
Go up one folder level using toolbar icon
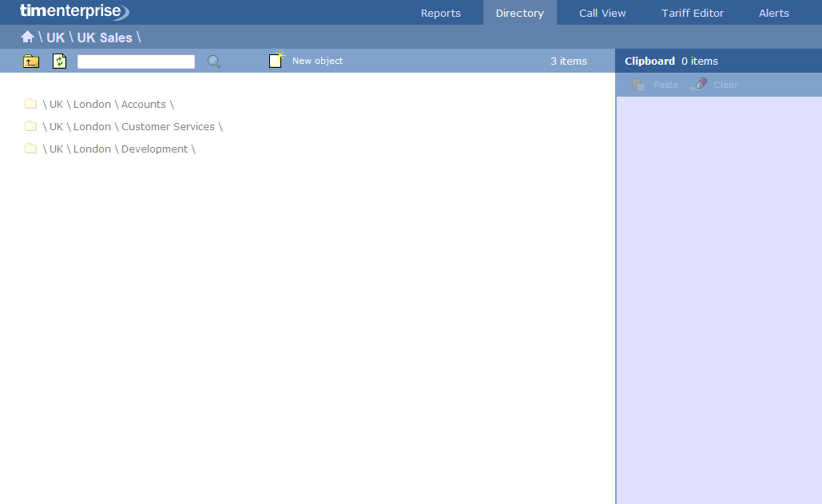(31, 62)
